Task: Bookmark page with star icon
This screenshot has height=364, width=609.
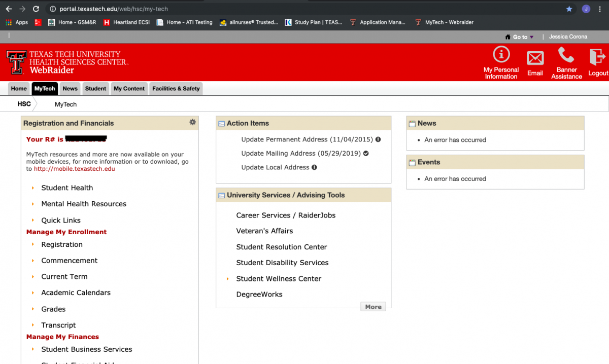Action: click(x=569, y=9)
